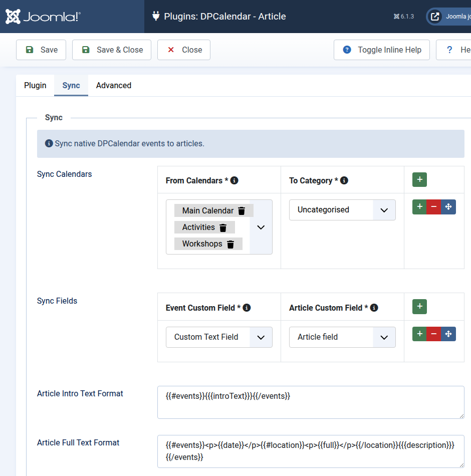Click the Article Full Text Format label
Viewport: 471px width, 476px height.
pyautogui.click(x=78, y=443)
